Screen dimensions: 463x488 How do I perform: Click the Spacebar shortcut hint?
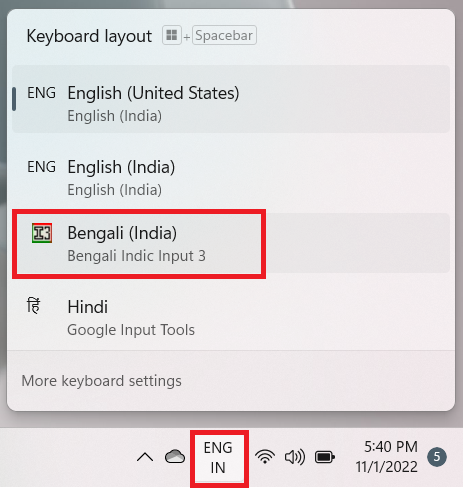click(224, 35)
